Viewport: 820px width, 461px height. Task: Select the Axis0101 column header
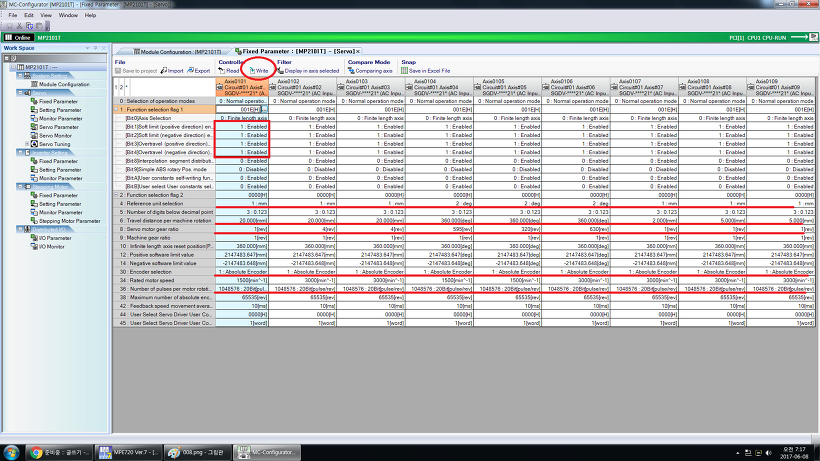(242, 87)
